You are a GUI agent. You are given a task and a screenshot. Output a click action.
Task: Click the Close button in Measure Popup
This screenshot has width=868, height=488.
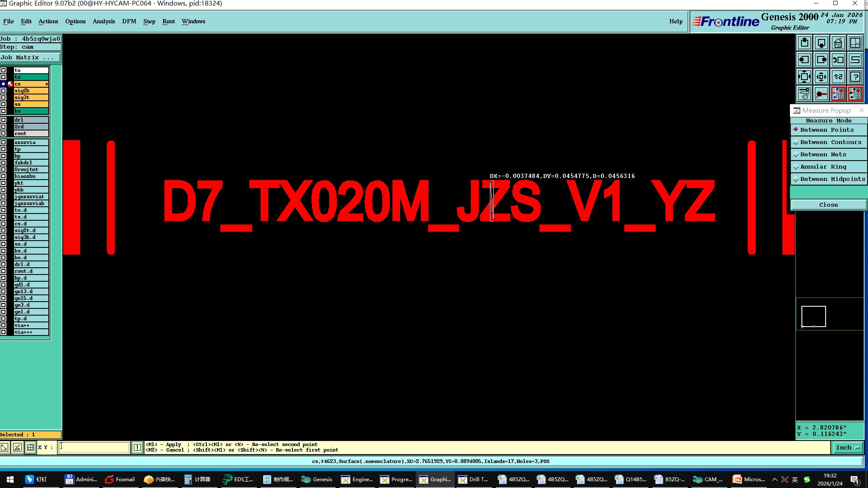pos(828,205)
